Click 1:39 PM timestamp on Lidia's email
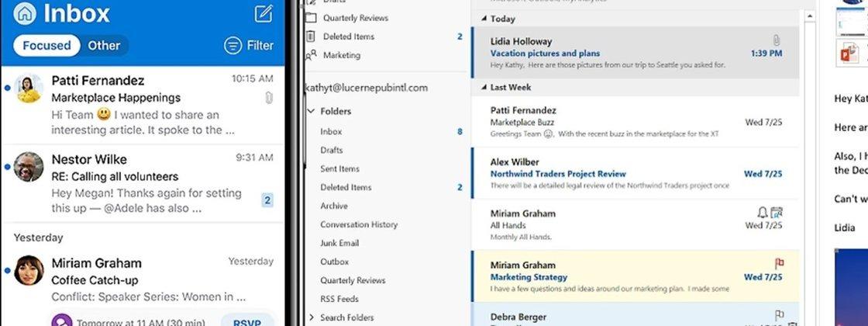868x326 pixels. pyautogui.click(x=766, y=54)
